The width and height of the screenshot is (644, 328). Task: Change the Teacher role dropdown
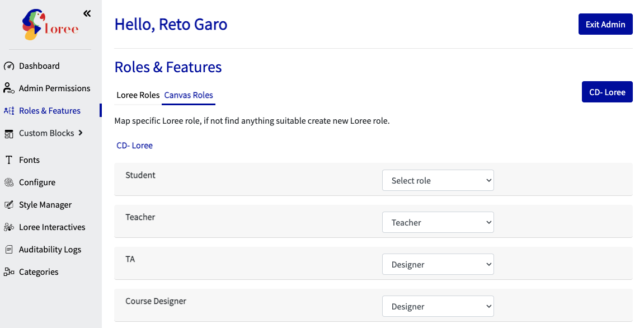tap(438, 222)
